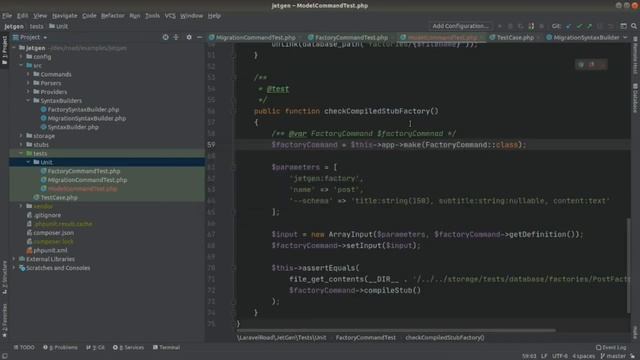
Task: Expand the Parsers folder
Action: pos(29,83)
